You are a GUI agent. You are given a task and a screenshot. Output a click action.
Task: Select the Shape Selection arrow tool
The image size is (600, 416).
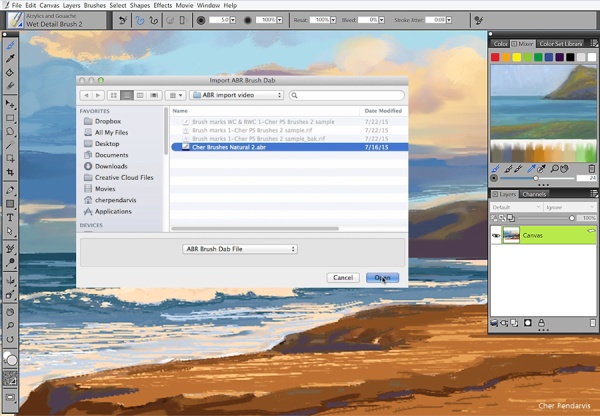pyautogui.click(x=10, y=231)
